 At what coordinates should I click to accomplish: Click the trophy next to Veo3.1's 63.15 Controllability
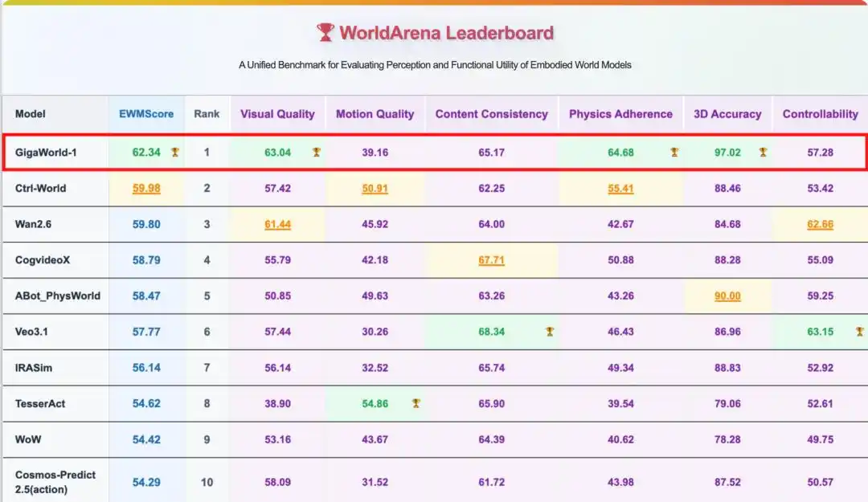(859, 332)
